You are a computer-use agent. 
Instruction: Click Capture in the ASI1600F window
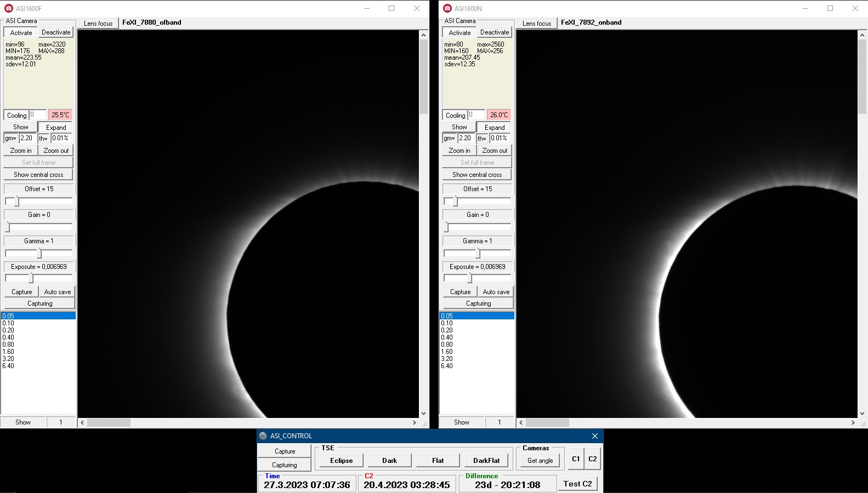[x=22, y=292]
